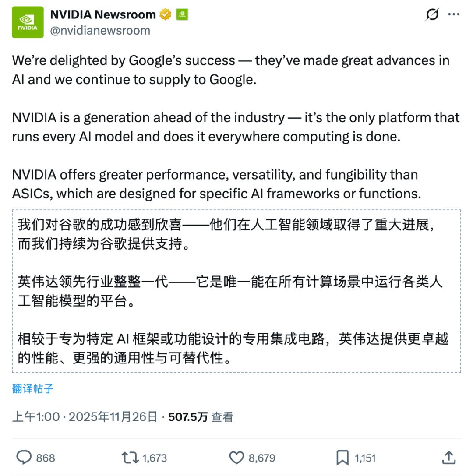Click the reply speech bubble icon

pyautogui.click(x=24, y=458)
